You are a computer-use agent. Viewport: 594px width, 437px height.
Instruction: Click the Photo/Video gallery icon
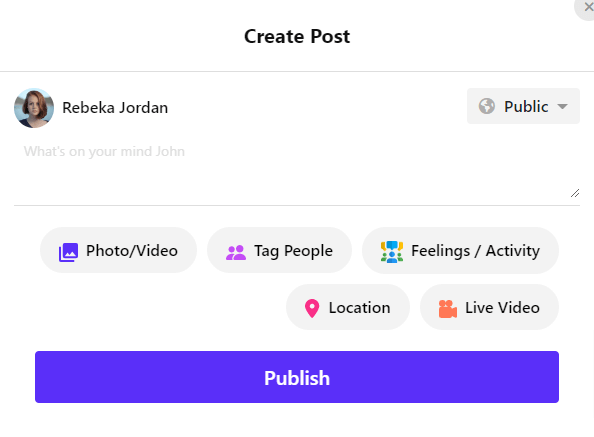pyautogui.click(x=68, y=252)
